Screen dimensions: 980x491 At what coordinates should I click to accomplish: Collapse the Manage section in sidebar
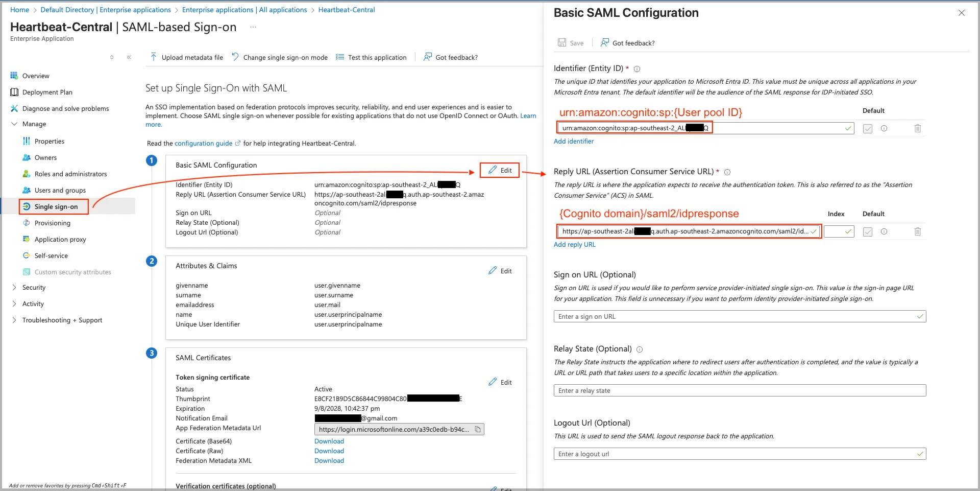pos(14,124)
